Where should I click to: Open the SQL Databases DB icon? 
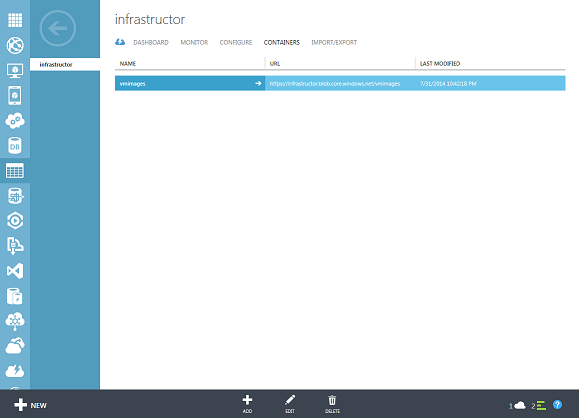[x=15, y=145]
